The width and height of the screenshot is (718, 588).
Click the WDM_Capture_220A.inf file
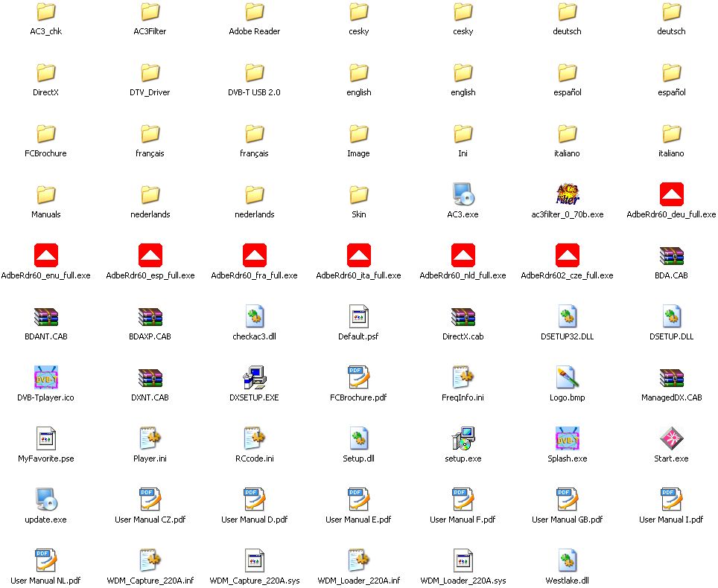[150, 561]
